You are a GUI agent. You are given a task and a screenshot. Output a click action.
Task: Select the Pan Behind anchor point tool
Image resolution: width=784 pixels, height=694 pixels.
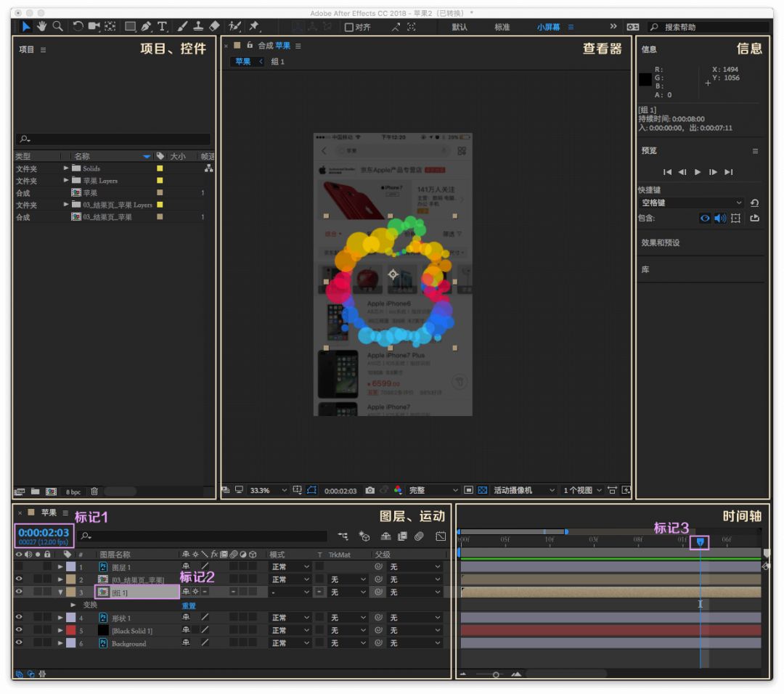pos(110,27)
